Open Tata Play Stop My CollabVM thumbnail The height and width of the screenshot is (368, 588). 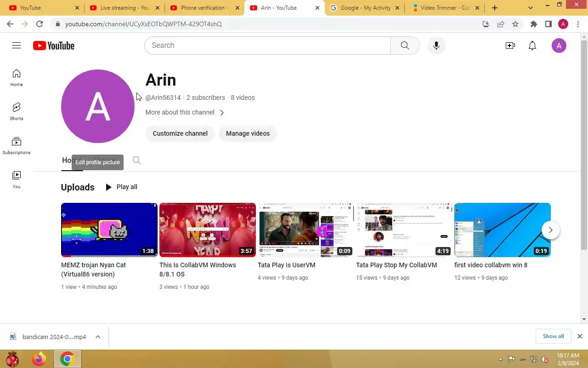(404, 230)
